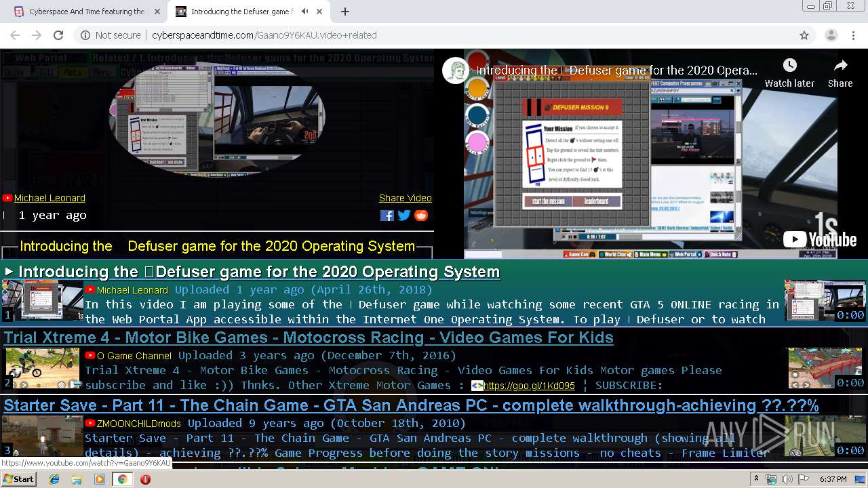Open Chrome's three-dot menu

853,35
